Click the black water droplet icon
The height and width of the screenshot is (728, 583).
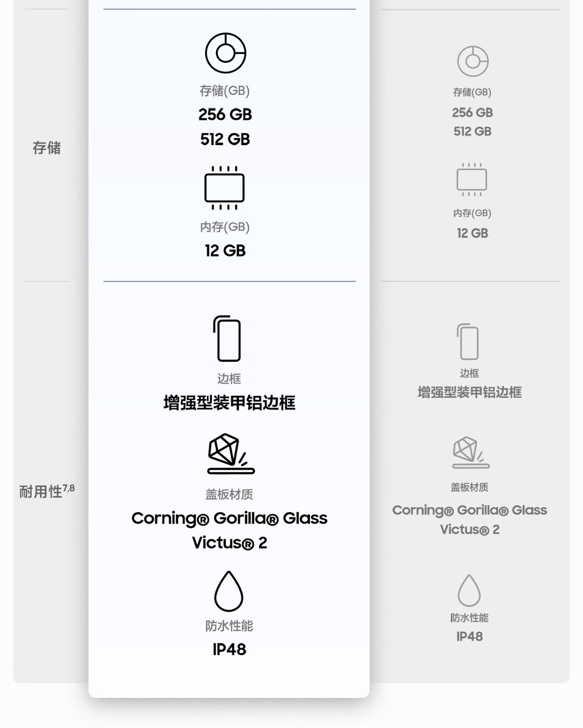tap(229, 591)
